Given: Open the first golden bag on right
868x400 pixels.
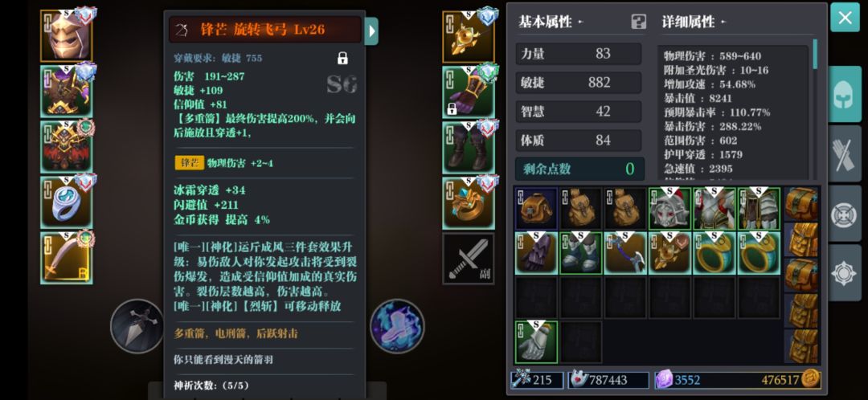Looking at the screenshot, I should [801, 203].
